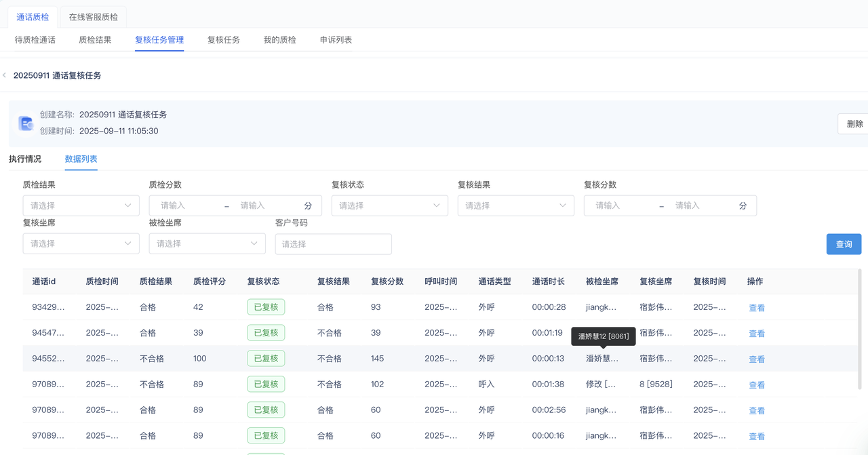868x455 pixels.
Task: Click the review task icon beside 创建名称
Action: 26,123
